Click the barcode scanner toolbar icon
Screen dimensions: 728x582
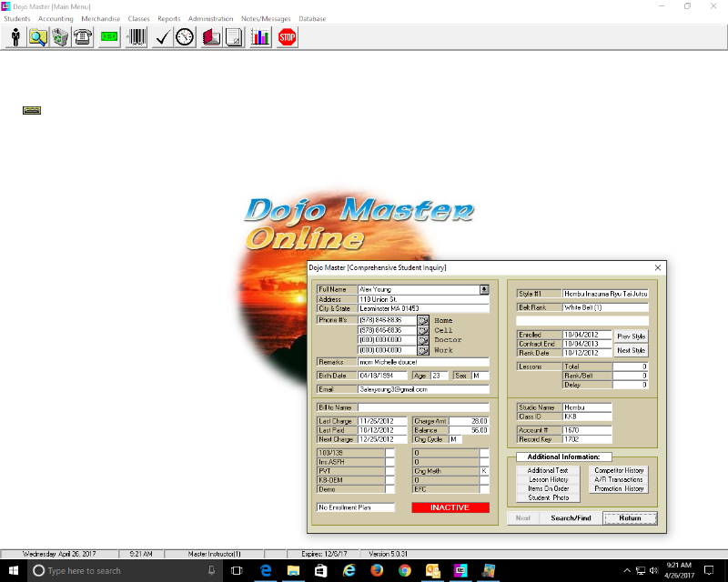pyautogui.click(x=136, y=37)
